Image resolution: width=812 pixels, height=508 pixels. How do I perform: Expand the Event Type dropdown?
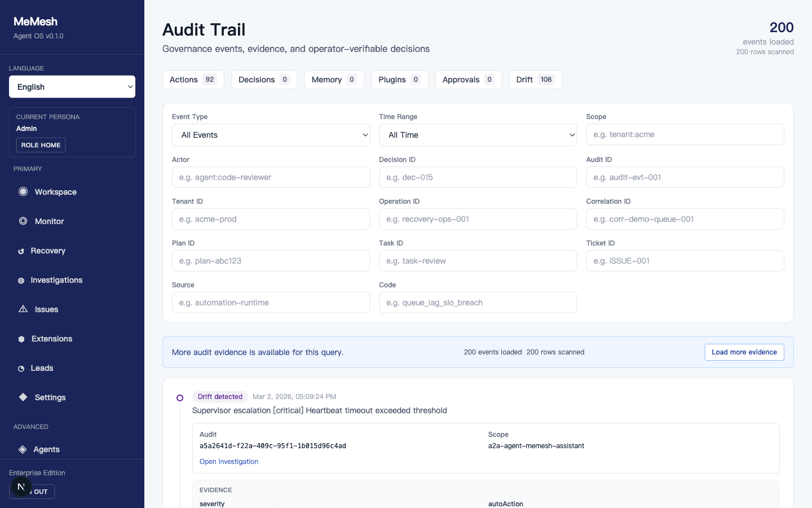coord(271,135)
